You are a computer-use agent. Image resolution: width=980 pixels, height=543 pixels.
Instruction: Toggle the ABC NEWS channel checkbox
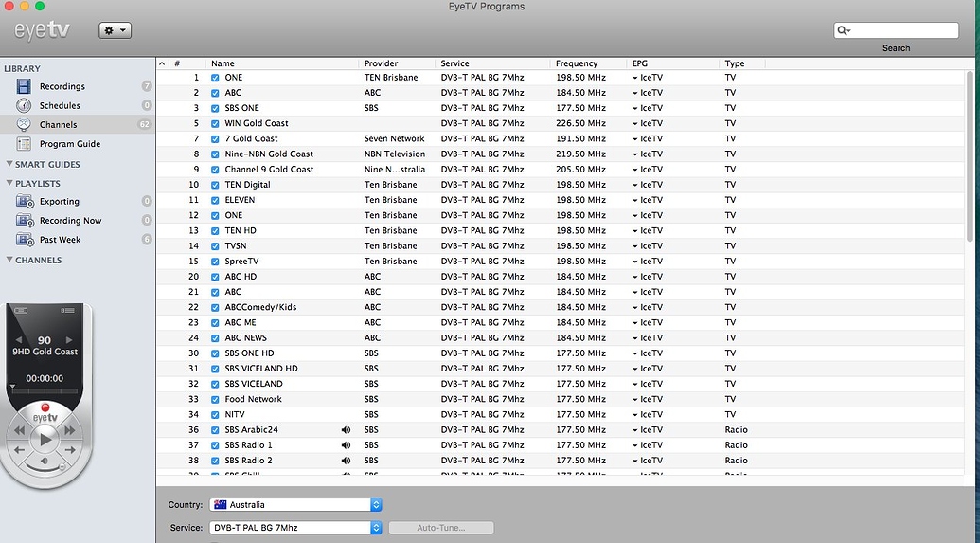click(x=215, y=338)
